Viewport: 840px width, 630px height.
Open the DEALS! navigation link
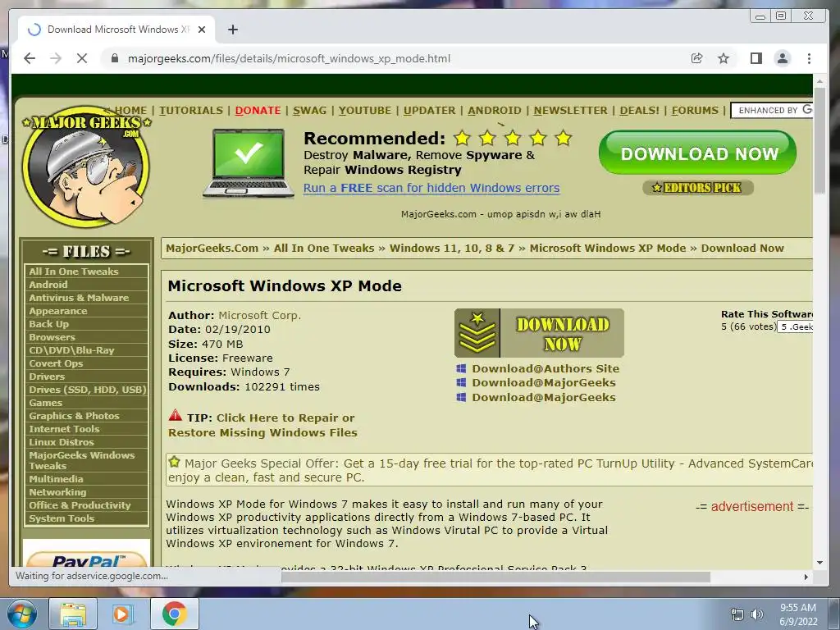640,111
